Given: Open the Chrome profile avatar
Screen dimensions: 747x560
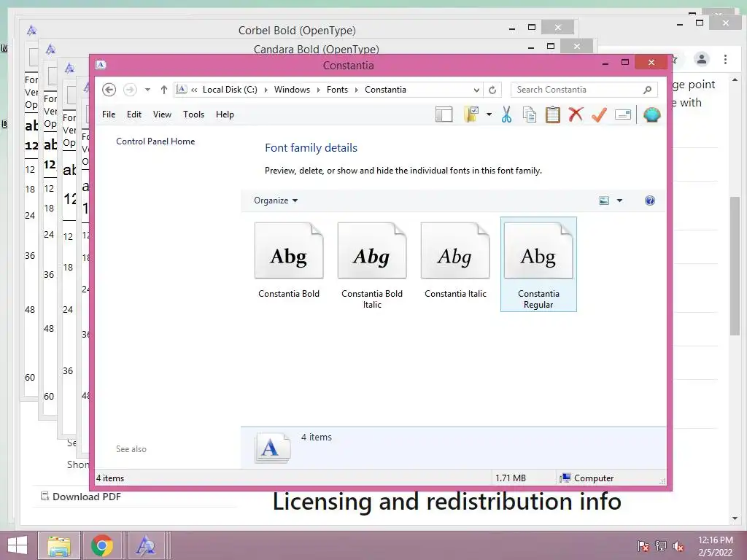Looking at the screenshot, I should [701, 59].
